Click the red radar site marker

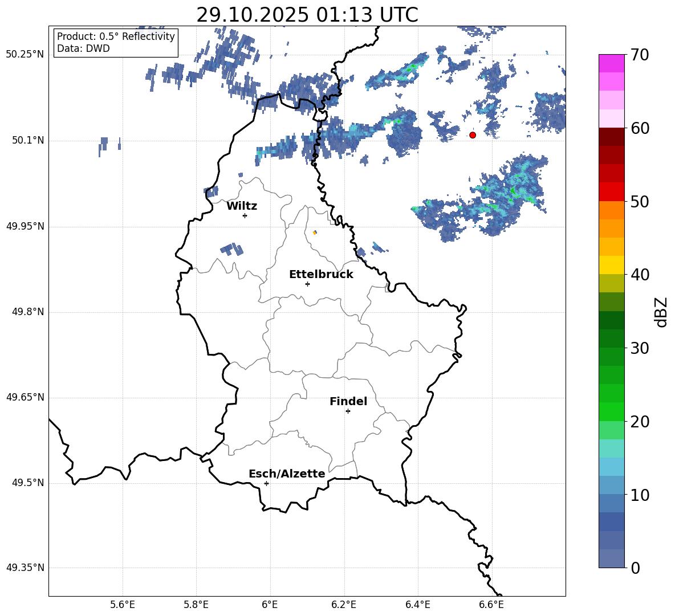point(473,135)
